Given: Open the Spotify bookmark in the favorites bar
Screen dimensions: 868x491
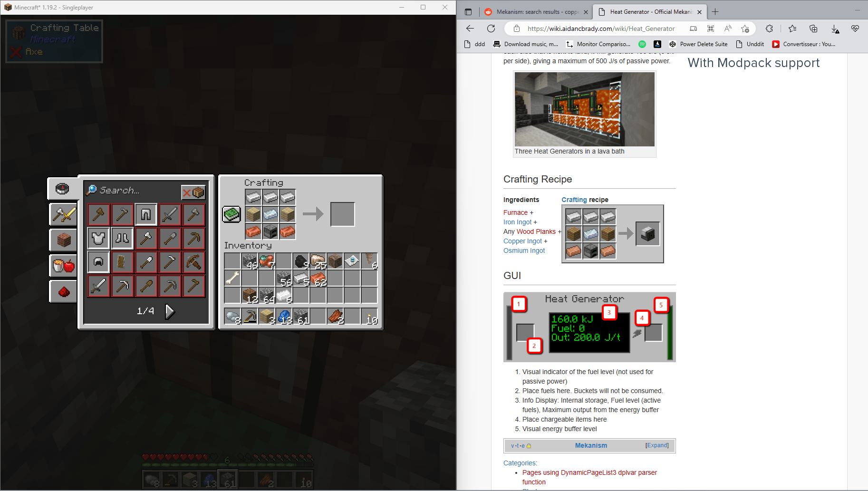Looking at the screenshot, I should click(x=642, y=44).
